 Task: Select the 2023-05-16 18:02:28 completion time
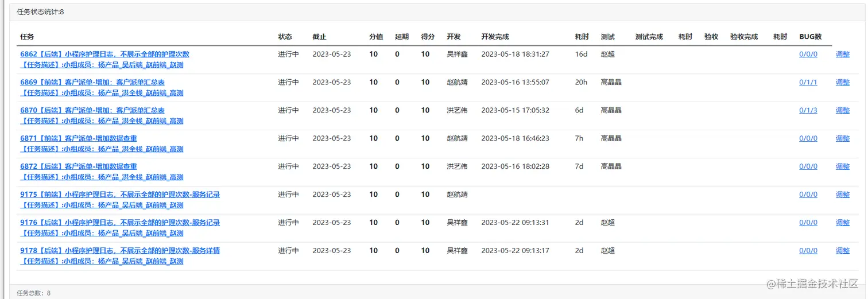(515, 166)
